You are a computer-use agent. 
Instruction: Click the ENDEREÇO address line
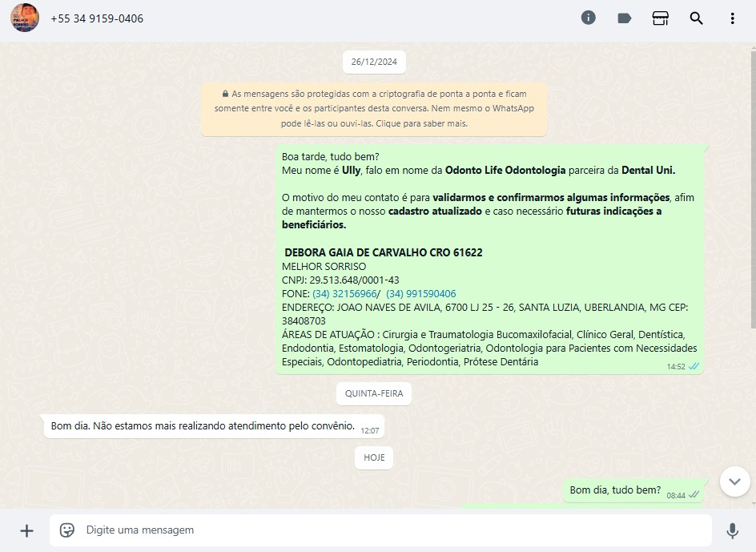click(x=485, y=314)
